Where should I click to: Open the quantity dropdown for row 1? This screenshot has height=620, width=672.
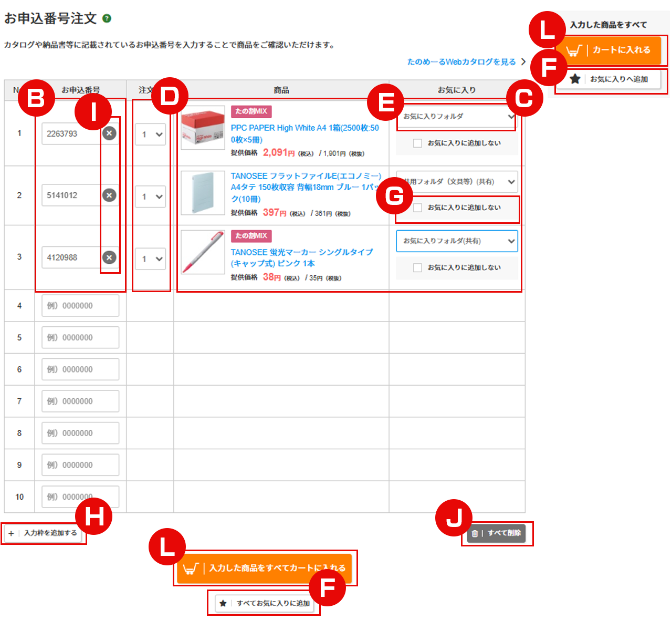tap(151, 135)
